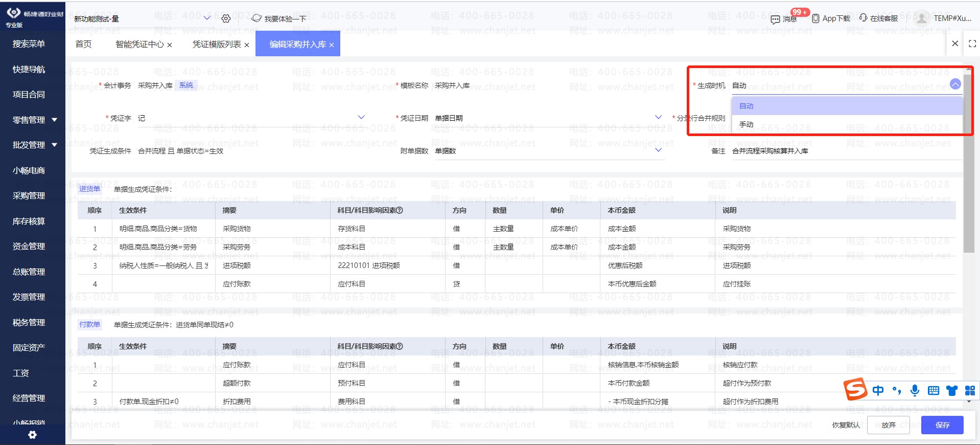Click 存货科目 cell in row 1
Screen dimensions: 980x445
click(388, 229)
